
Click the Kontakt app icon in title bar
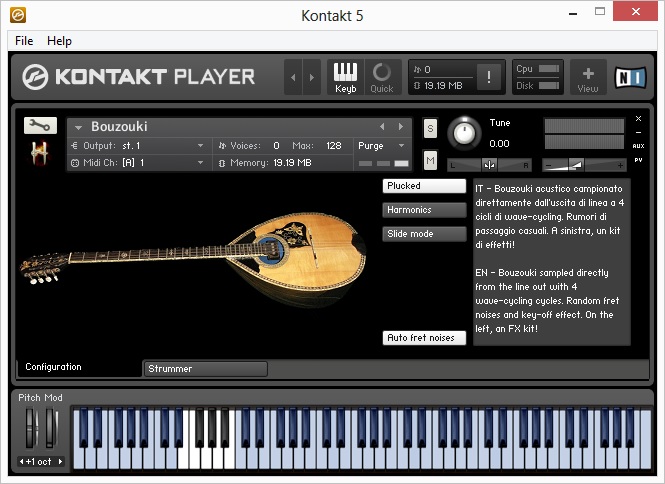tap(18, 15)
